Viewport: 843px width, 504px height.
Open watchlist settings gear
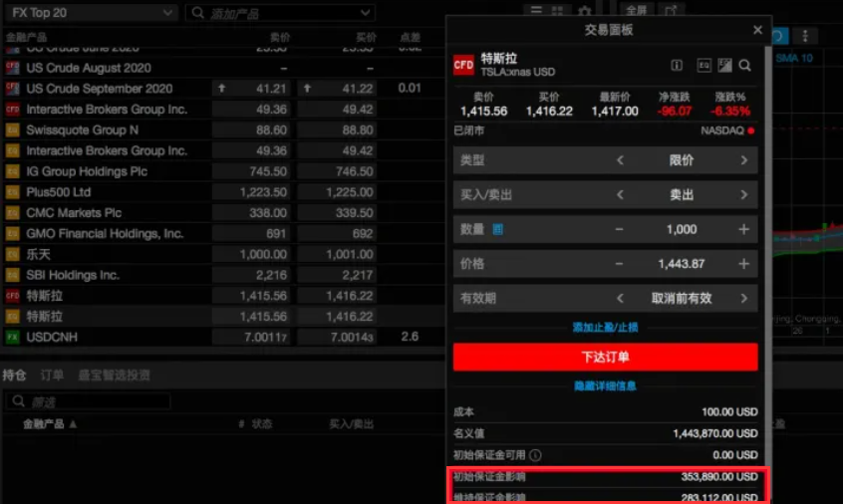pyautogui.click(x=584, y=11)
